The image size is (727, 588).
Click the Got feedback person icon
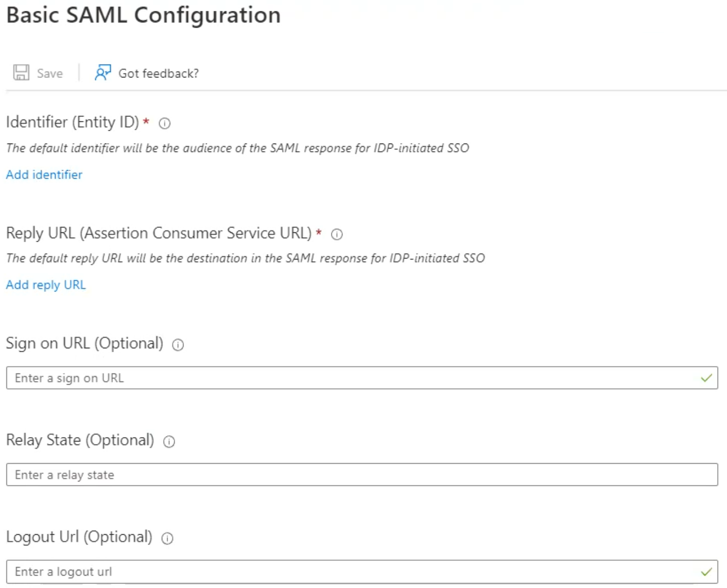tap(103, 73)
